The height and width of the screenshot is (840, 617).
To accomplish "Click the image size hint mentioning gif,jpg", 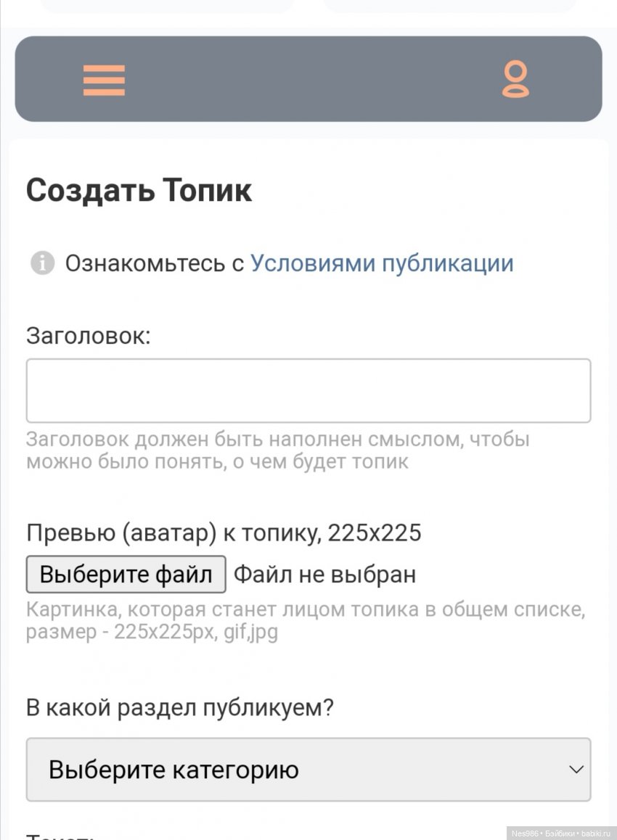I will click(x=305, y=620).
